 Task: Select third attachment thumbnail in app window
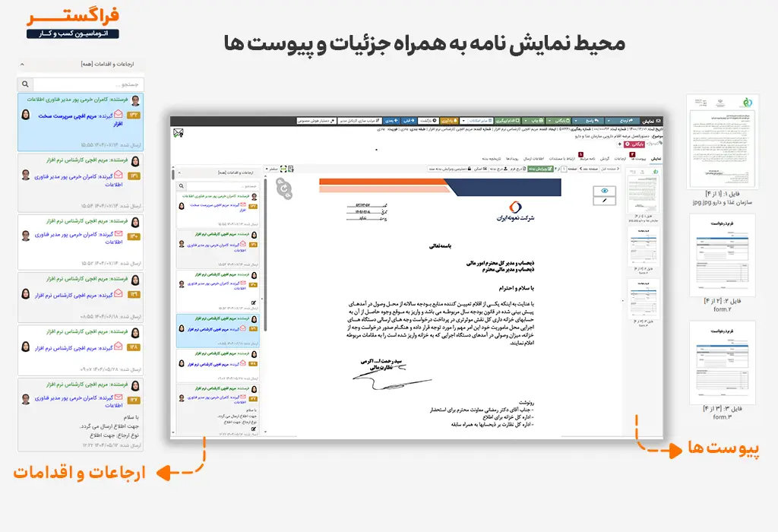(643, 299)
